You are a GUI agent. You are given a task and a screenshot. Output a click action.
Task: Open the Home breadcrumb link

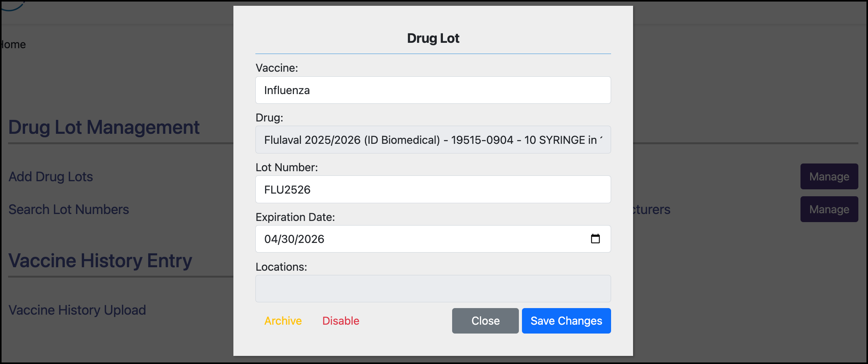13,44
